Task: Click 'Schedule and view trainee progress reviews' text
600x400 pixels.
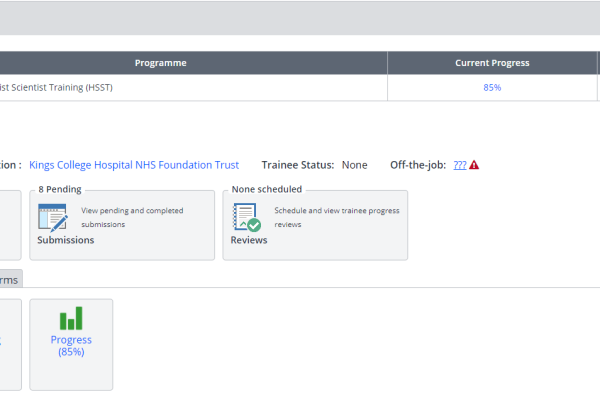Action: [337, 217]
